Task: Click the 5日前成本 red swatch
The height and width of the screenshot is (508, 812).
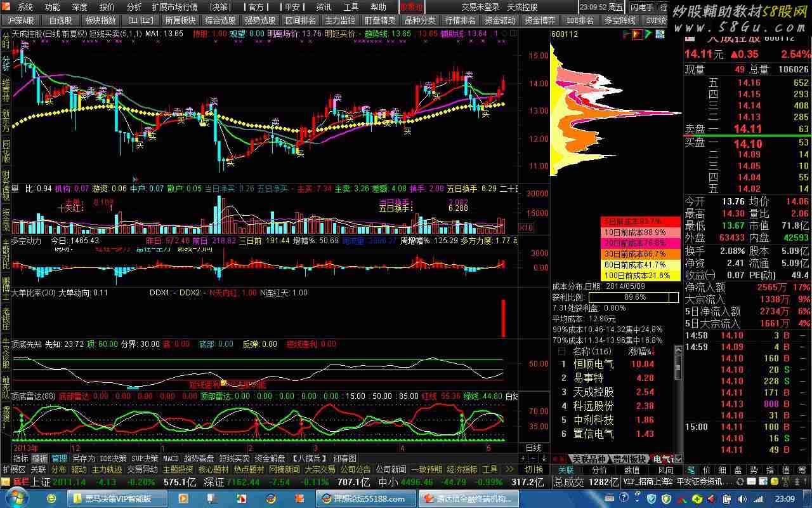Action: click(x=640, y=222)
